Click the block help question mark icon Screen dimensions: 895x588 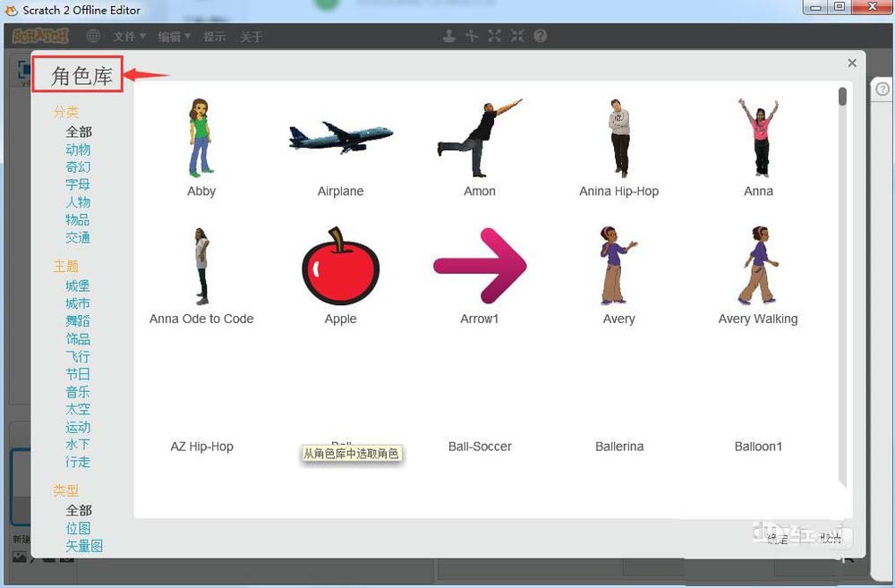(541, 36)
